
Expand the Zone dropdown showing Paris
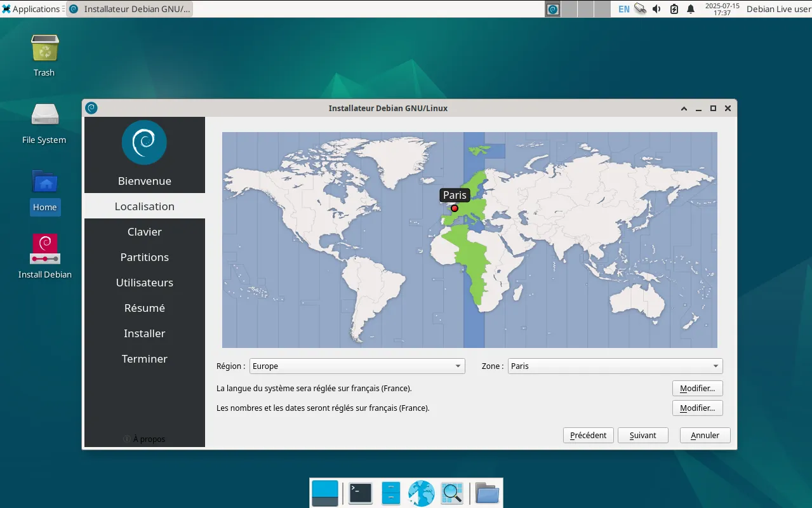point(615,366)
